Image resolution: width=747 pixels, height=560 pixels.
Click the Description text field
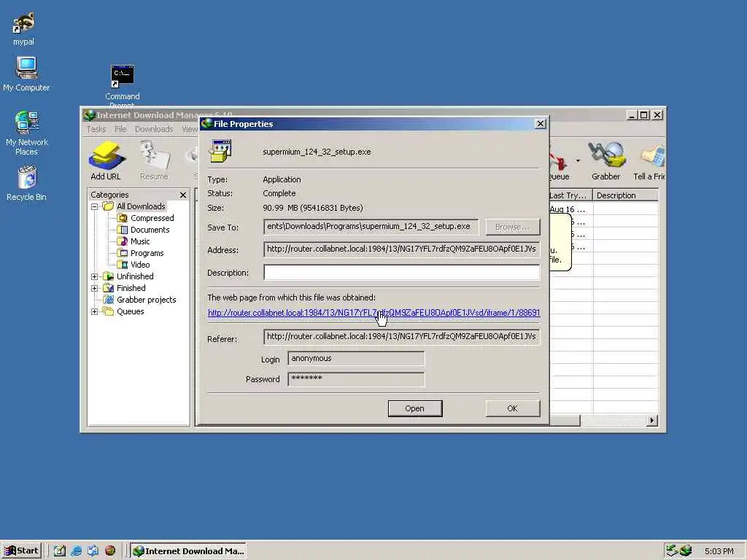(x=402, y=273)
